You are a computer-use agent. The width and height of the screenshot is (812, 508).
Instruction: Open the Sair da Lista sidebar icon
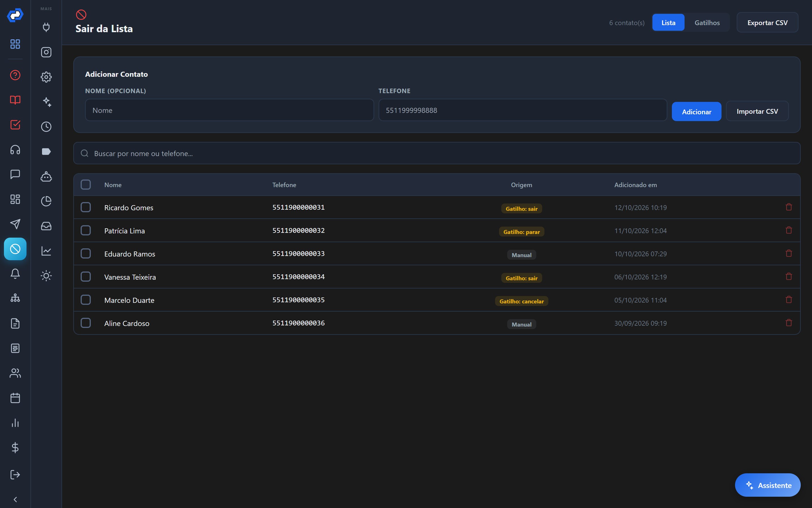point(15,249)
